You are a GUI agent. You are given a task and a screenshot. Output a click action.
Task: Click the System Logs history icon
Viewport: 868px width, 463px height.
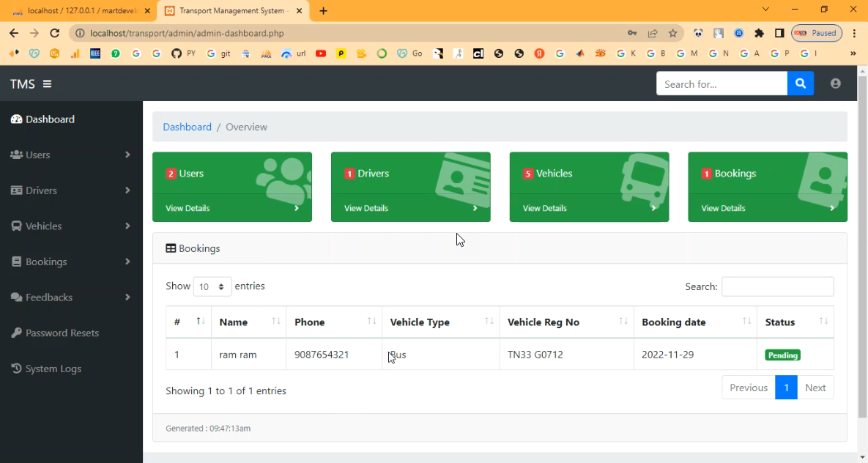pos(16,368)
